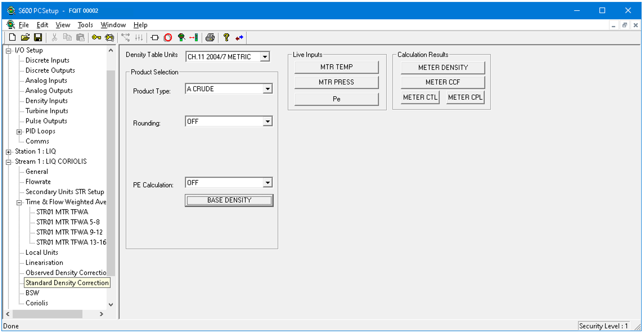Click the METER CTL button
Viewport: 644px width, 334px height.
pyautogui.click(x=420, y=98)
